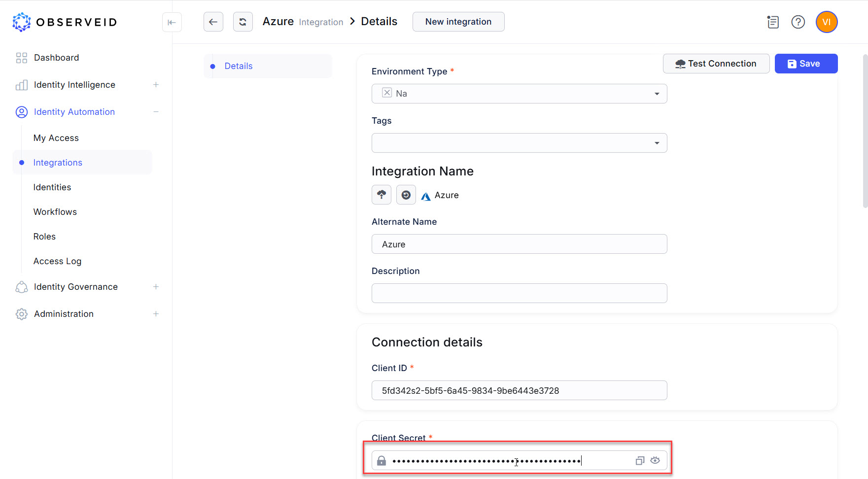Expand the Identity Intelligence menu
Screen dimensions: 868x479
point(156,85)
